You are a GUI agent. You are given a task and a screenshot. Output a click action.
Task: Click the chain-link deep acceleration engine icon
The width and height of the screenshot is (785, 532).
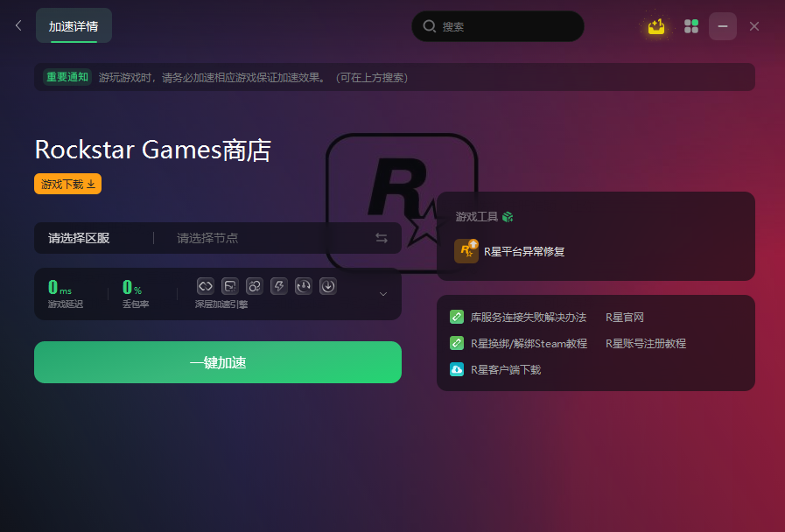pyautogui.click(x=206, y=286)
